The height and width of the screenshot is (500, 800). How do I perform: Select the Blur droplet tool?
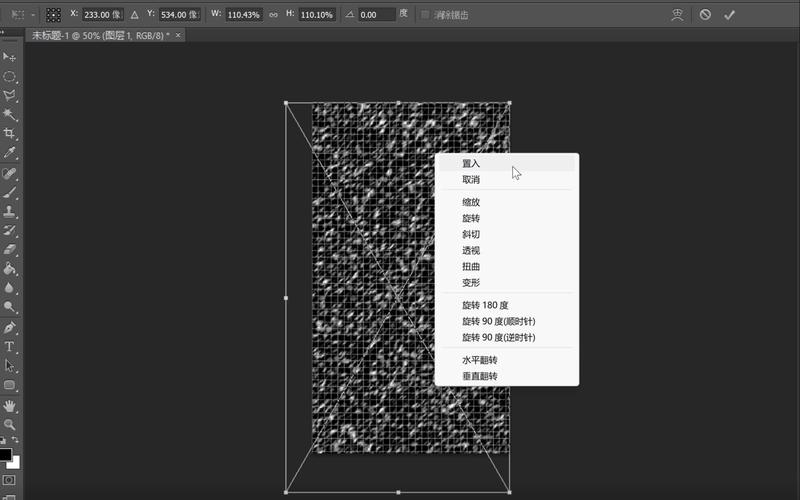[x=9, y=288]
